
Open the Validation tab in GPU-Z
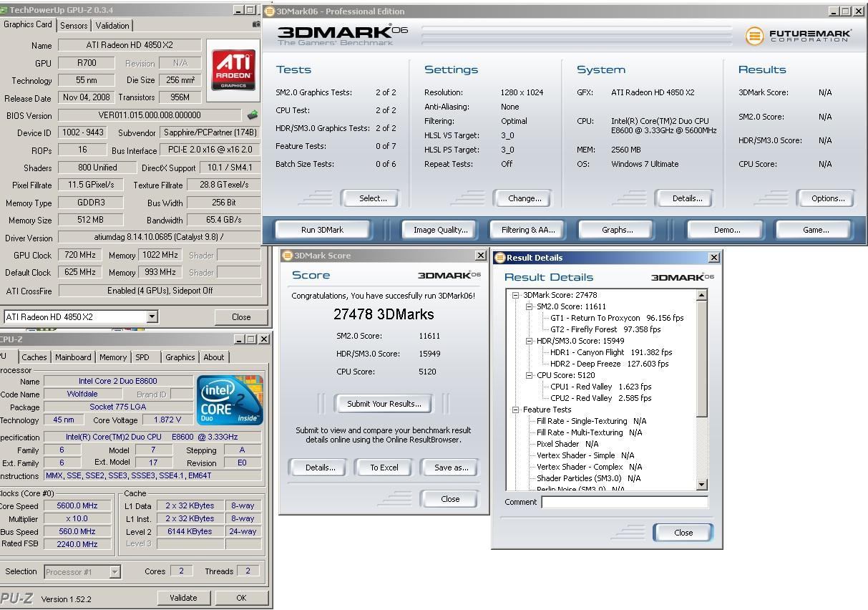[112, 26]
